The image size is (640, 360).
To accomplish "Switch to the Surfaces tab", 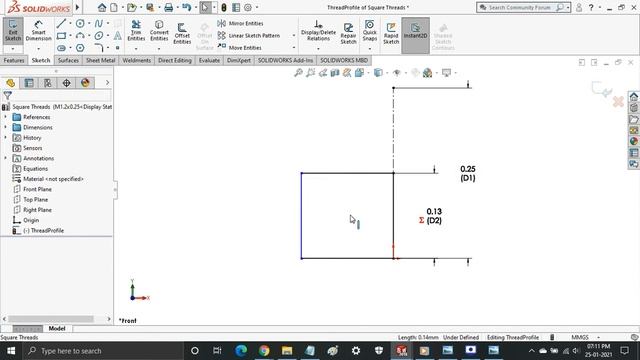I will (x=68, y=60).
